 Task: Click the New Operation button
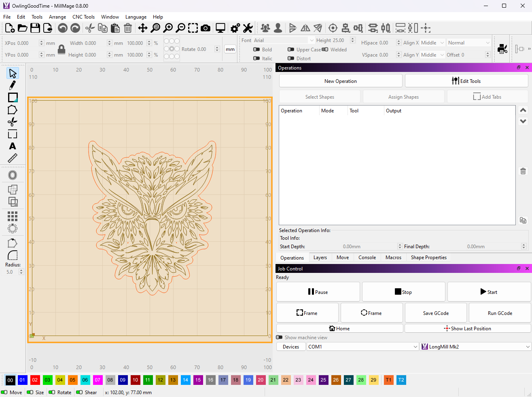pos(340,81)
